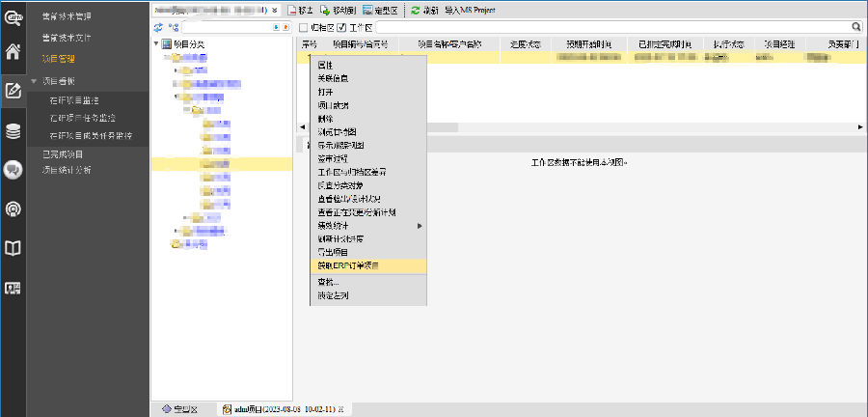Click the magnifier search icon at top right
Screen dimensions: 868x417
(x=856, y=27)
